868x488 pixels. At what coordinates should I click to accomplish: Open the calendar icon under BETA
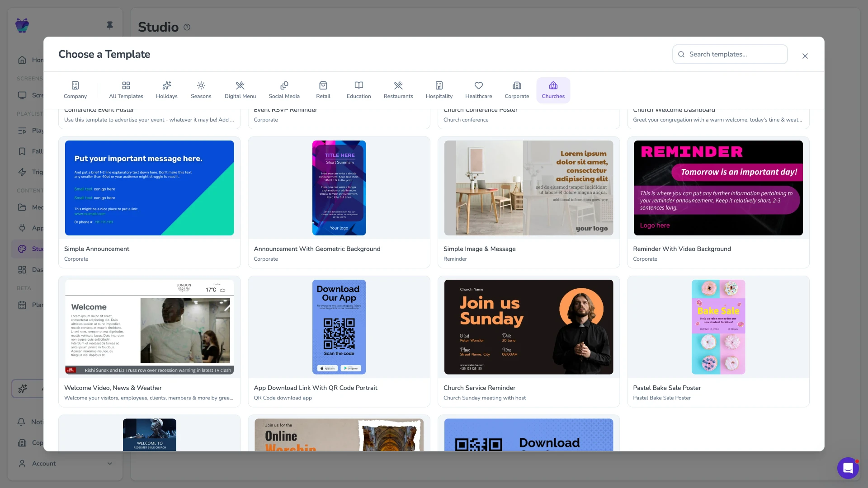pos(22,305)
